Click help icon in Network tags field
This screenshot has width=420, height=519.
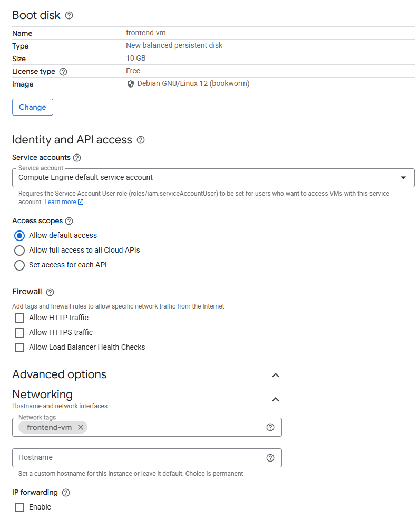click(x=270, y=427)
